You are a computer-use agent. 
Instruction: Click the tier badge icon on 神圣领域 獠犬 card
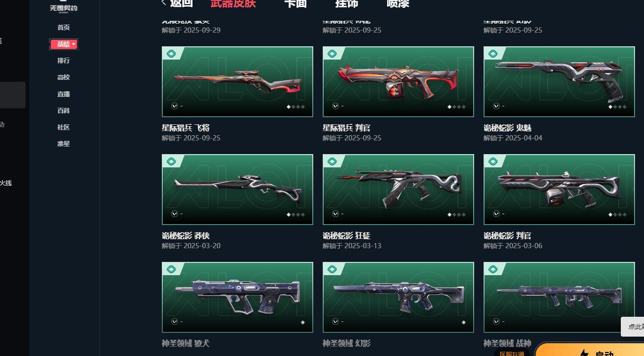171,269
